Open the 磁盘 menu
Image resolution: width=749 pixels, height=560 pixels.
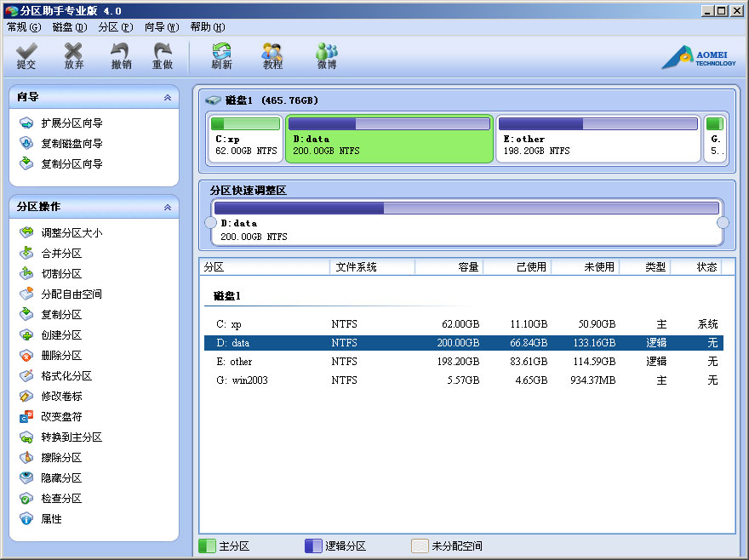click(69, 27)
